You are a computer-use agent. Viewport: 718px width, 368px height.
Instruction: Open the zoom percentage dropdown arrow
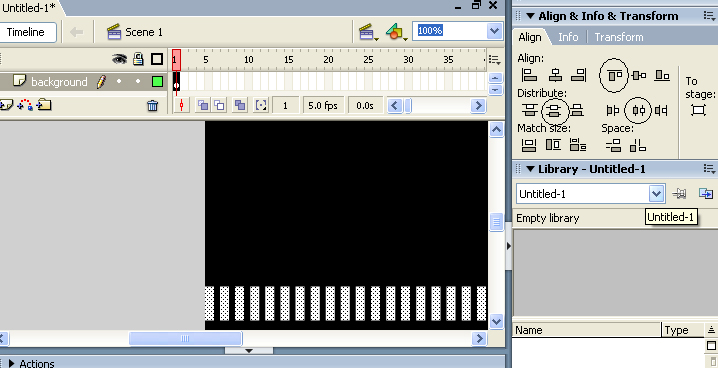coord(494,31)
